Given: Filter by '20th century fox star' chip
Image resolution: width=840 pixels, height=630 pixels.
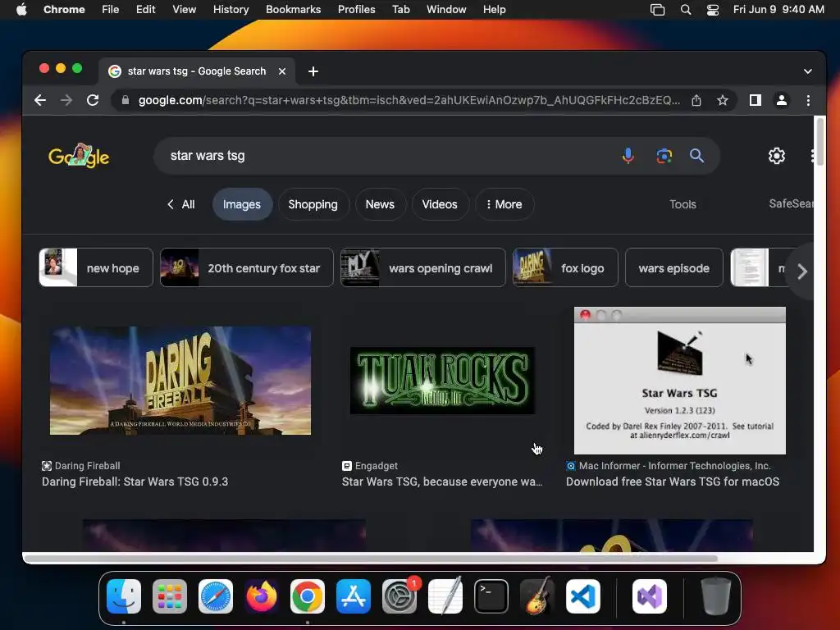Looking at the screenshot, I should [x=246, y=268].
